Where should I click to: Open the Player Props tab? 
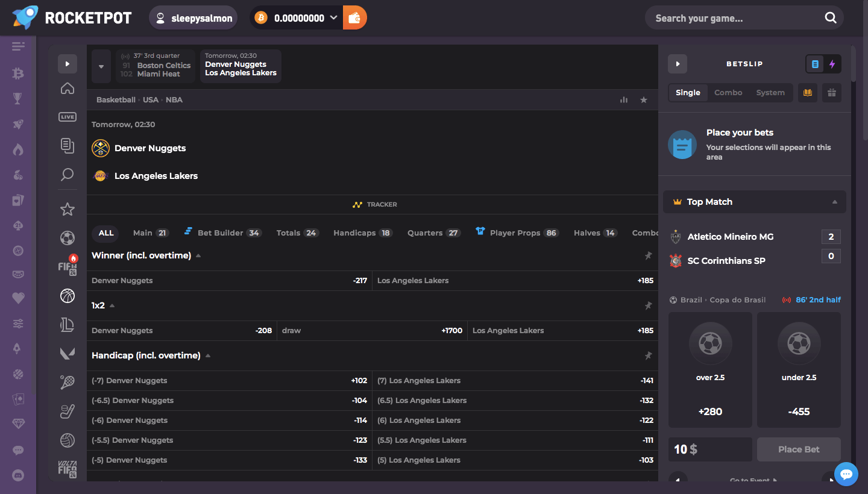[517, 233]
